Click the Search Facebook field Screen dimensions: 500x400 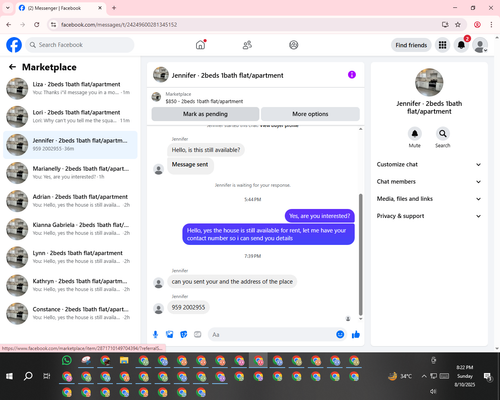[x=80, y=45]
